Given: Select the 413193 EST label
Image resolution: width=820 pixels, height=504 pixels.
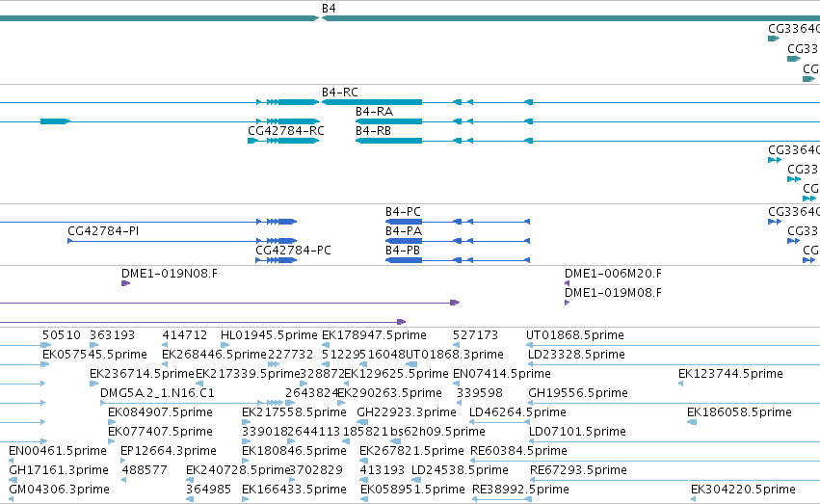Looking at the screenshot, I should coord(382,470).
